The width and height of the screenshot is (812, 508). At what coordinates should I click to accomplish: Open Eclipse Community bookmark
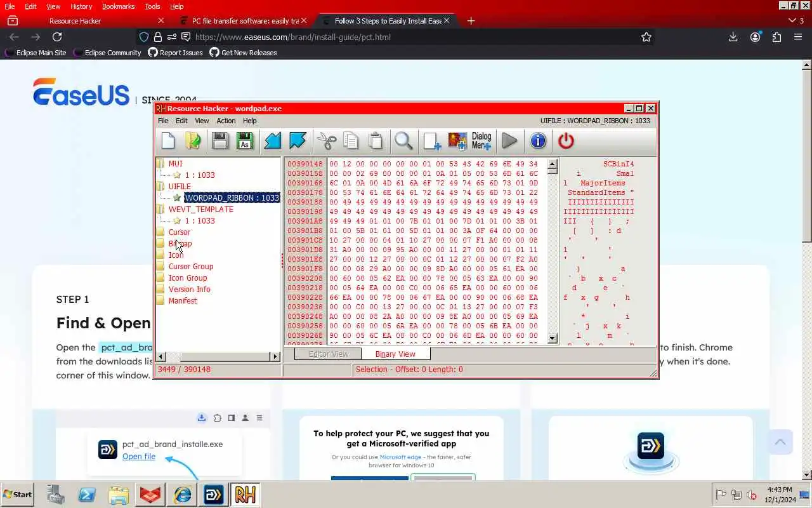click(107, 53)
